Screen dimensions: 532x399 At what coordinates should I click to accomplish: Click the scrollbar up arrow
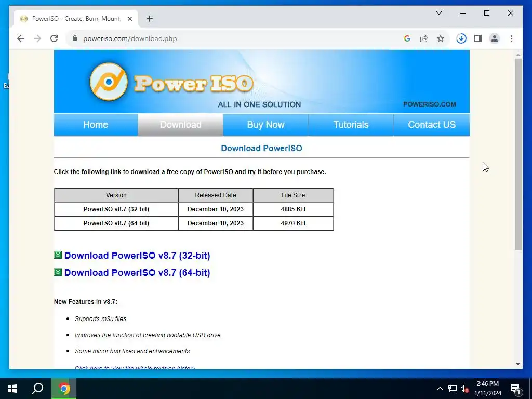tap(518, 54)
